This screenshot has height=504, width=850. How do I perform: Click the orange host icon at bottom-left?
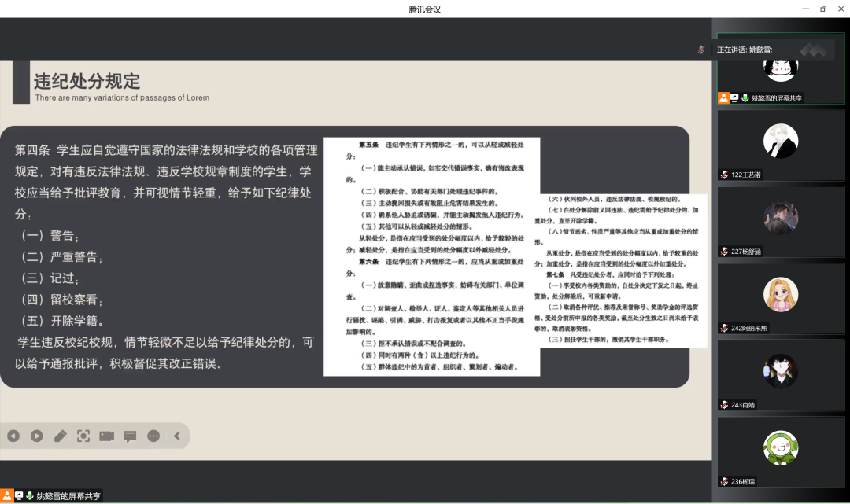(6, 496)
